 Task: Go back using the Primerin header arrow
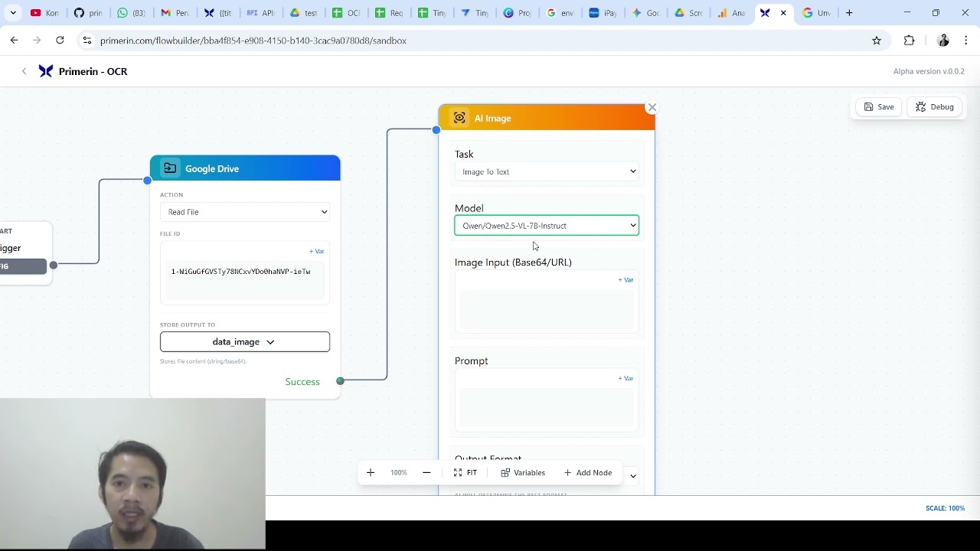coord(24,71)
